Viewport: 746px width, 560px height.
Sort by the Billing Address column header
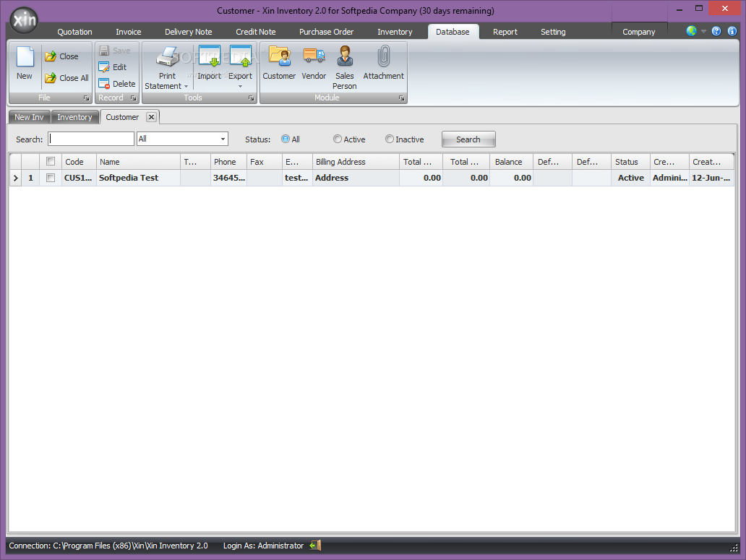pos(356,162)
